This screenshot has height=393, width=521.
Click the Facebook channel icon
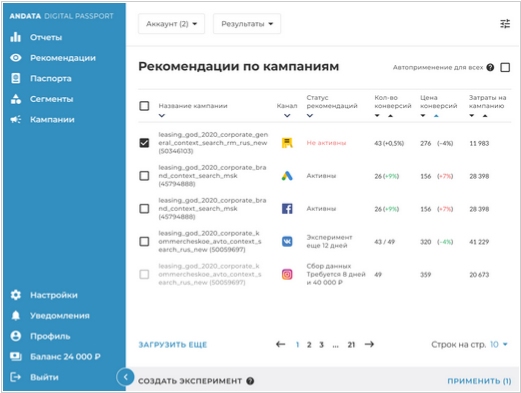pos(287,209)
